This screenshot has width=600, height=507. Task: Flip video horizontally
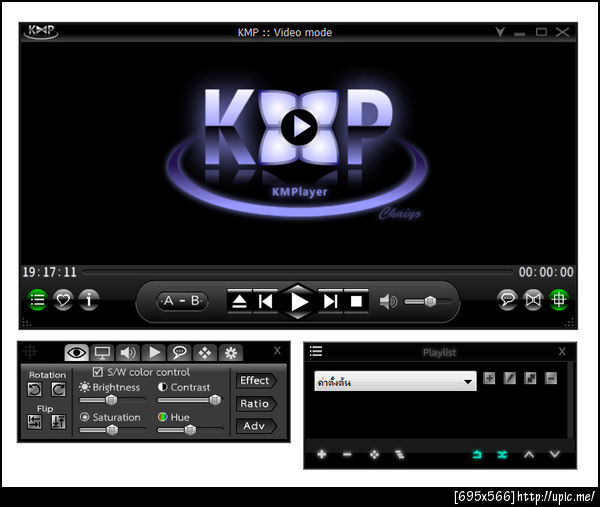tap(35, 422)
